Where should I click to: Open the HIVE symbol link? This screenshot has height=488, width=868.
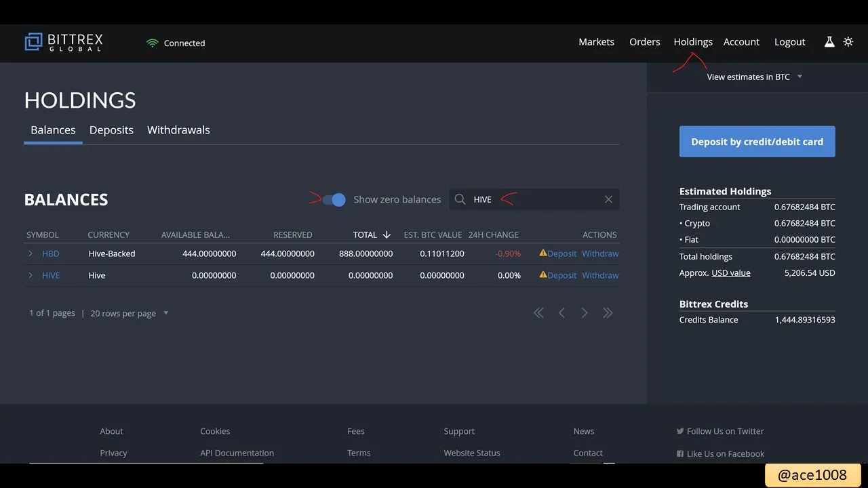point(51,275)
